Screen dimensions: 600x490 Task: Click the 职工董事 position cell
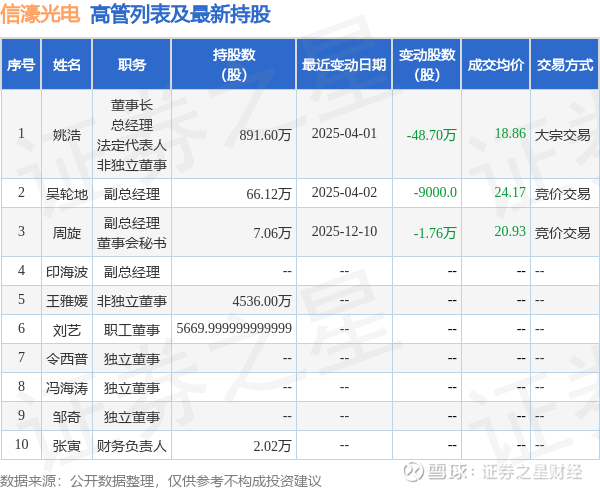tap(132, 330)
